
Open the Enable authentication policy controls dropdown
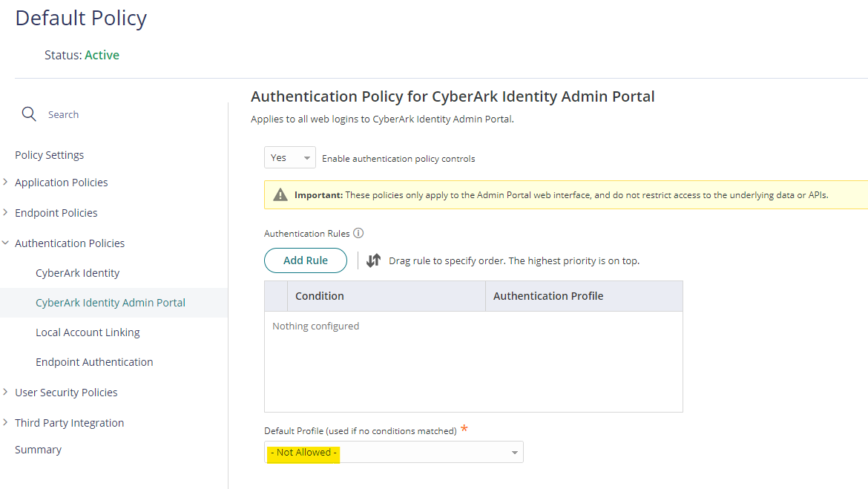(x=290, y=158)
